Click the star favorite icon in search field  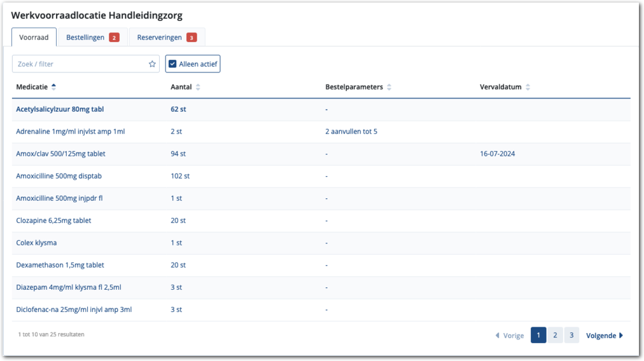pos(152,64)
